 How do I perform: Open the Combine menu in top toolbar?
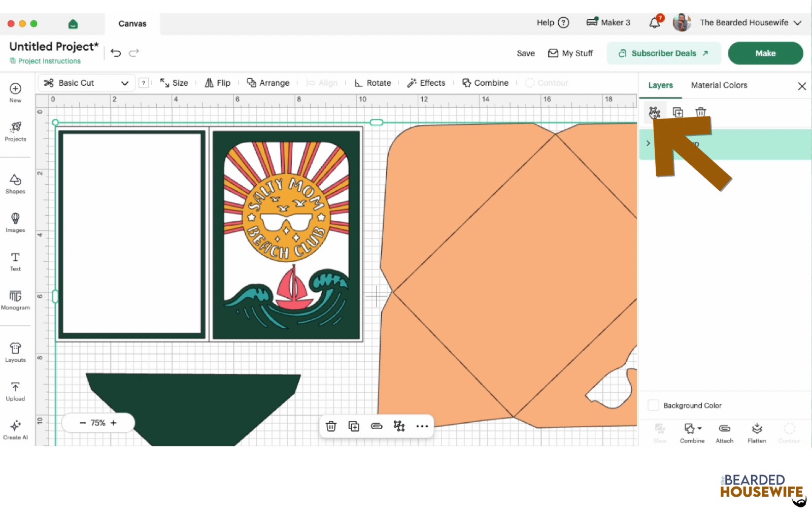pos(485,83)
